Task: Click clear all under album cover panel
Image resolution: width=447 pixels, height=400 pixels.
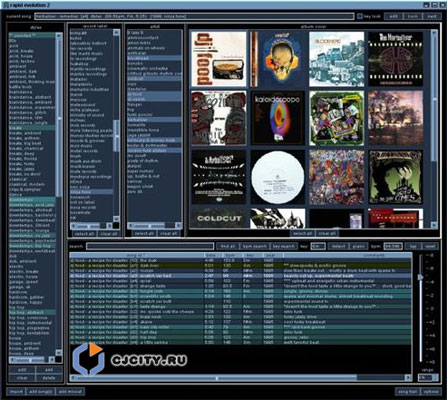Action: click(x=327, y=233)
